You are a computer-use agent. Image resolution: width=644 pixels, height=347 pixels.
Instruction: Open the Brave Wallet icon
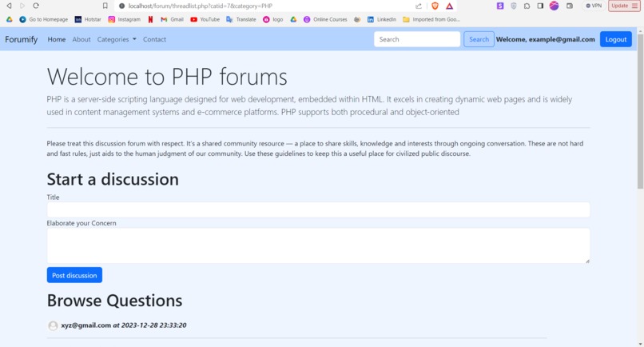[x=570, y=6]
